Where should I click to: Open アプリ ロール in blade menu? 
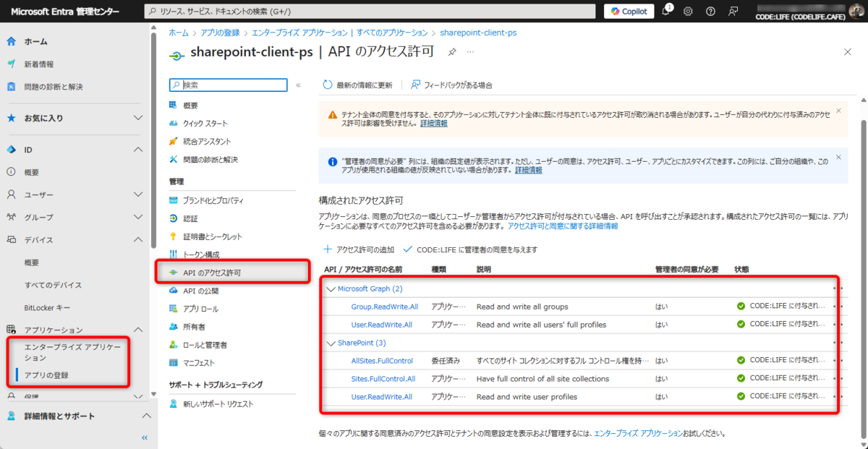tap(201, 309)
